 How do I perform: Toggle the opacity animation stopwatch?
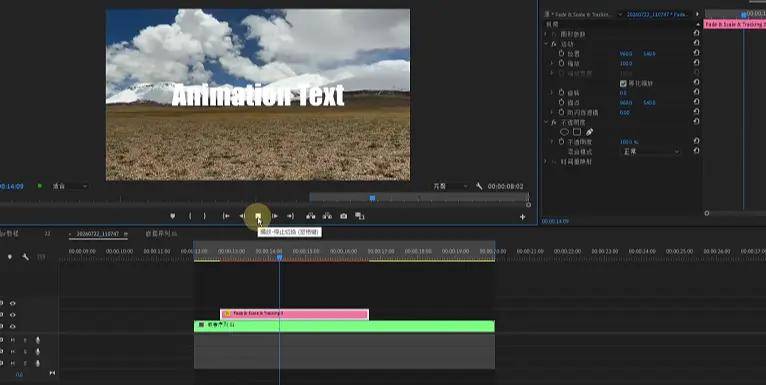pos(561,141)
